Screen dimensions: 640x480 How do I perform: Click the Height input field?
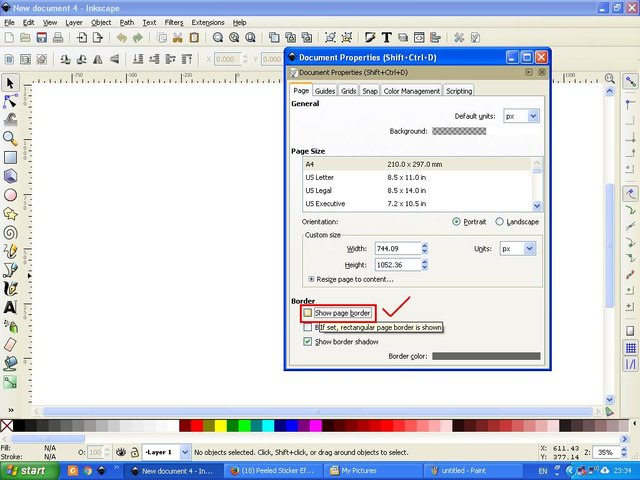[398, 265]
